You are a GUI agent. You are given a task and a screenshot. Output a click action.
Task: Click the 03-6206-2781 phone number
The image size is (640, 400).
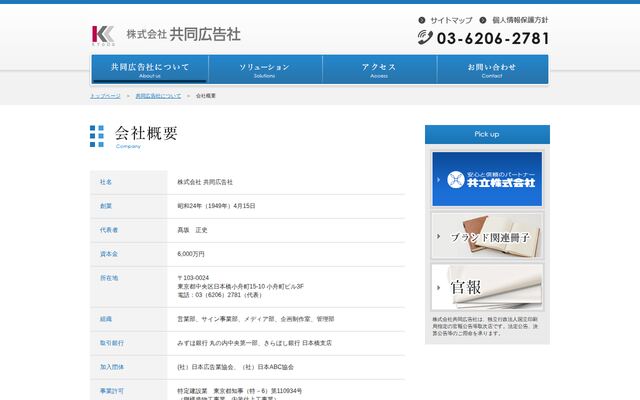493,38
